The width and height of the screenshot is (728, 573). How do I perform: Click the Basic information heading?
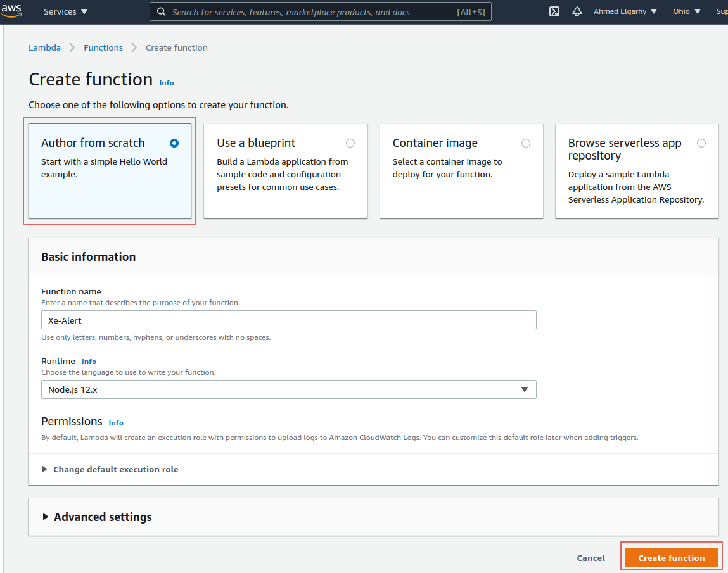point(89,257)
